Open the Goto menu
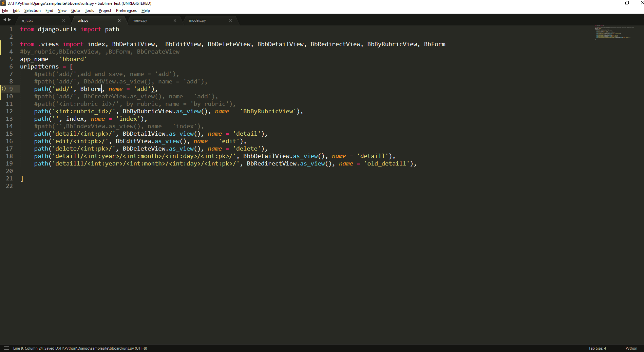This screenshot has height=352, width=644. click(x=75, y=11)
